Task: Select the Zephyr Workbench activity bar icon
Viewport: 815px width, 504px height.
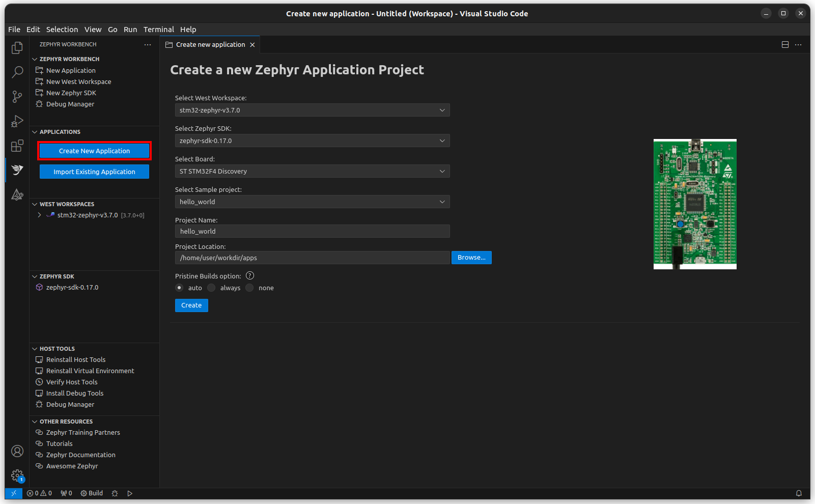Action: point(17,170)
